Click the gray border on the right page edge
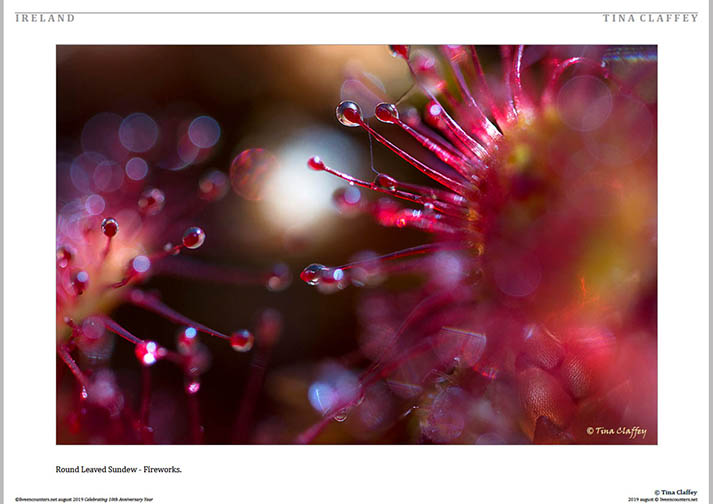This screenshot has height=504, width=713. [710, 250]
